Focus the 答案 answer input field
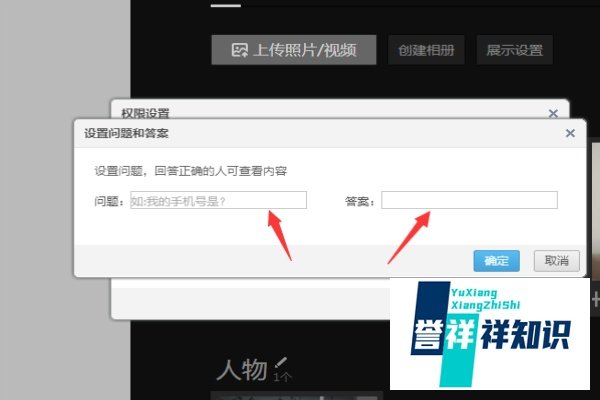Image resolution: width=600 pixels, height=400 pixels. [469, 200]
